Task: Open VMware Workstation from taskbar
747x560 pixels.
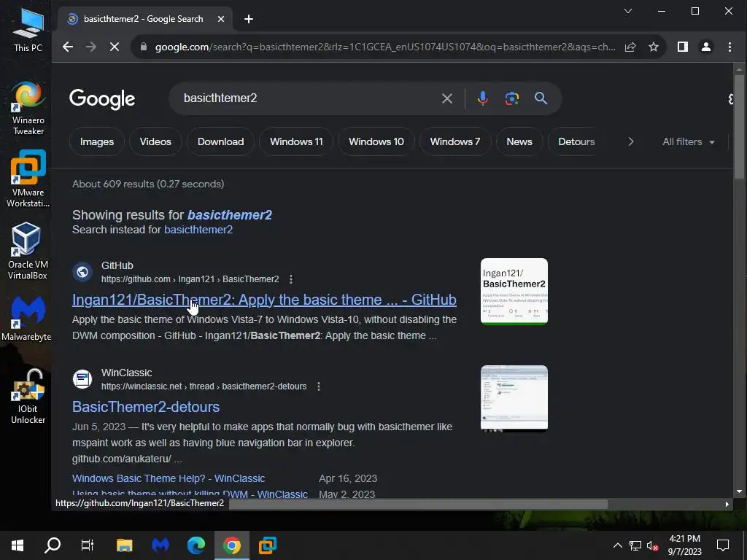Action: 268,545
